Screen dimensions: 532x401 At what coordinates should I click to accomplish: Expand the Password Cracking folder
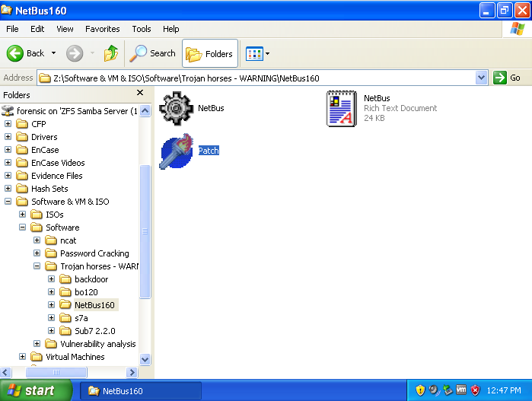[37, 253]
